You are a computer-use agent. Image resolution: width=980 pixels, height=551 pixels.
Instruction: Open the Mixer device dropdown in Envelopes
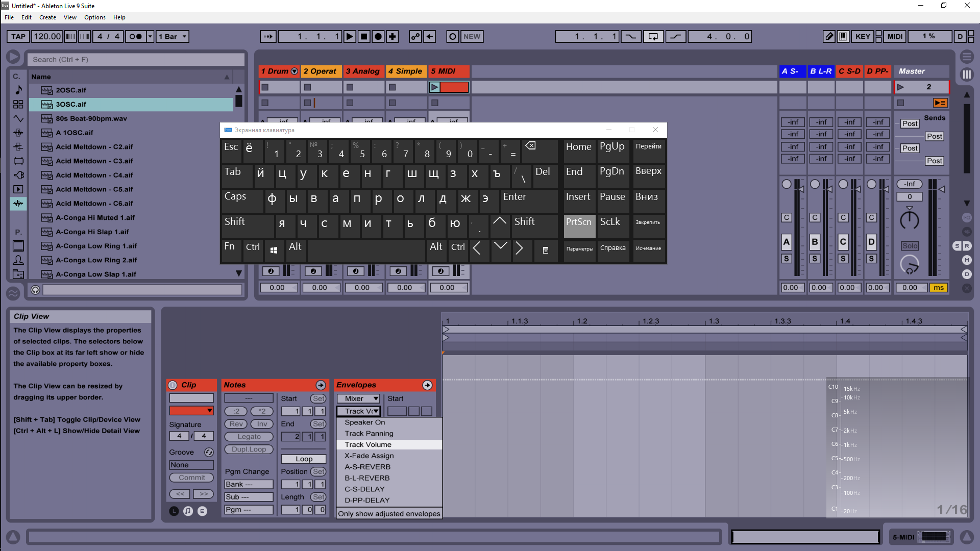[x=358, y=397]
